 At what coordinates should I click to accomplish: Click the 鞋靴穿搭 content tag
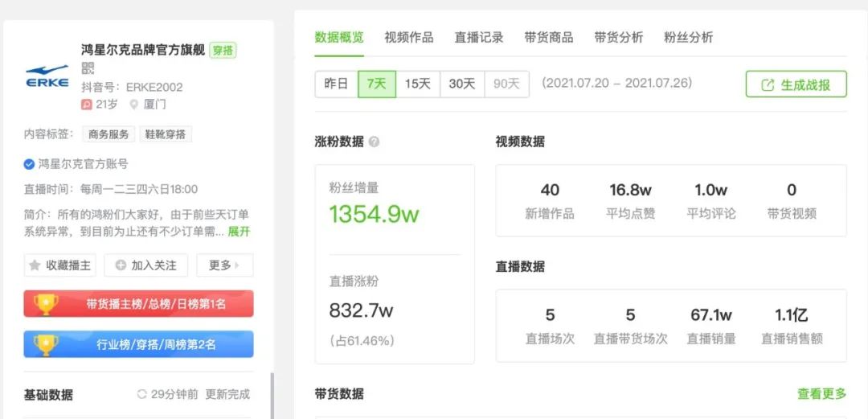(x=166, y=134)
